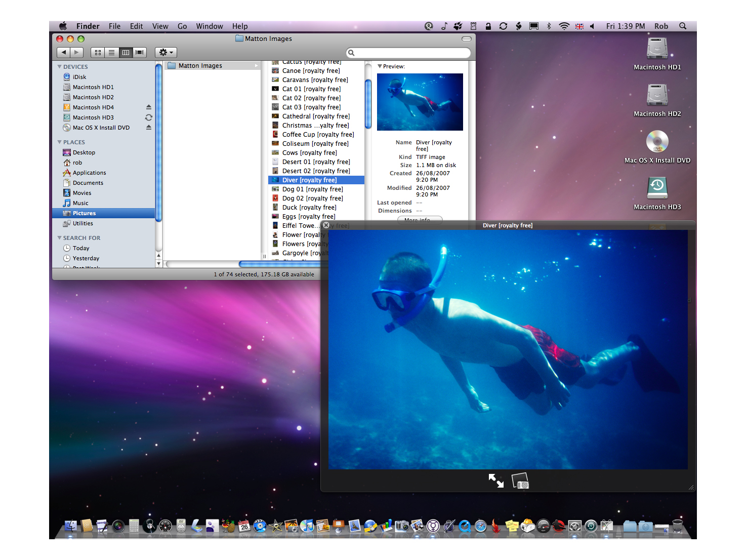Screen dimensions: 746x560
Task: Open Spotlight from the menu bar
Action: pos(683,26)
